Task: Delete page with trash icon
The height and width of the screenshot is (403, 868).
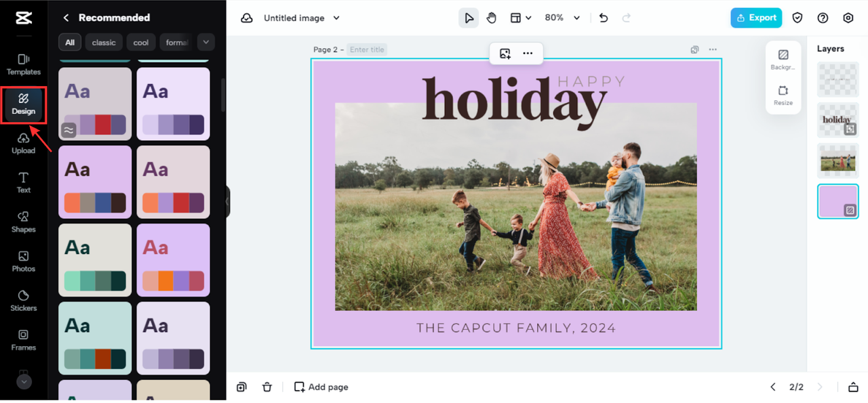Action: pos(267,387)
